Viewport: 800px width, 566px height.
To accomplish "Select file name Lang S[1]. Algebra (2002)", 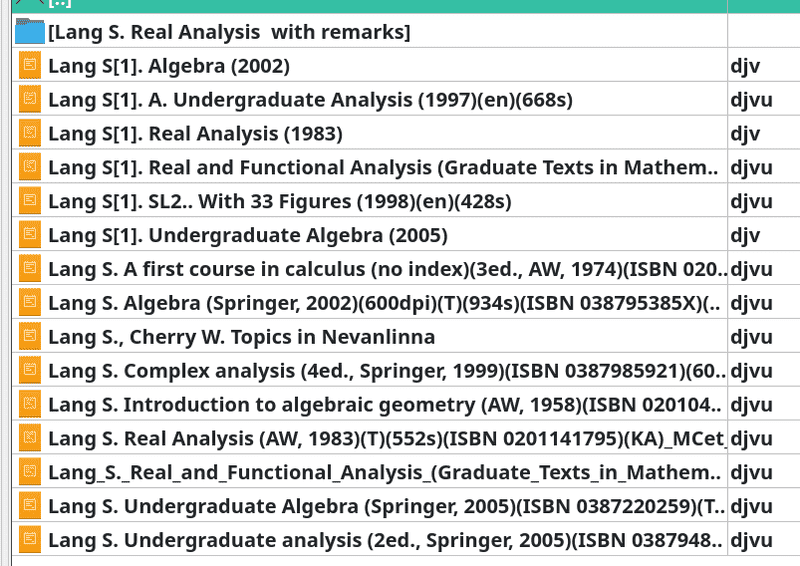I will click(169, 66).
